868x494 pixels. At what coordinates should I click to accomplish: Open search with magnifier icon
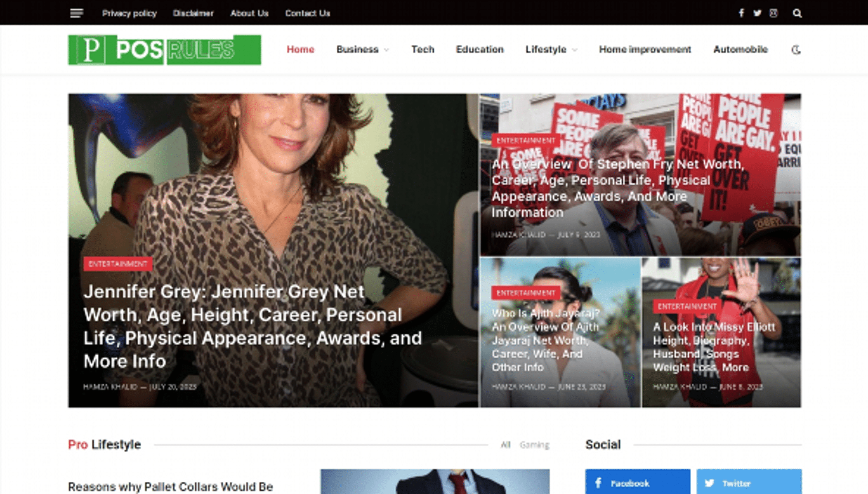pyautogui.click(x=797, y=13)
